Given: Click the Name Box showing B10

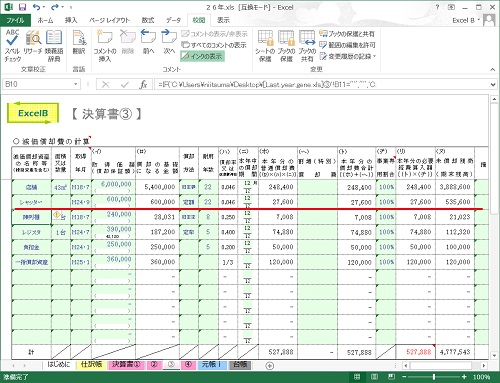Looking at the screenshot, I should [x=37, y=84].
